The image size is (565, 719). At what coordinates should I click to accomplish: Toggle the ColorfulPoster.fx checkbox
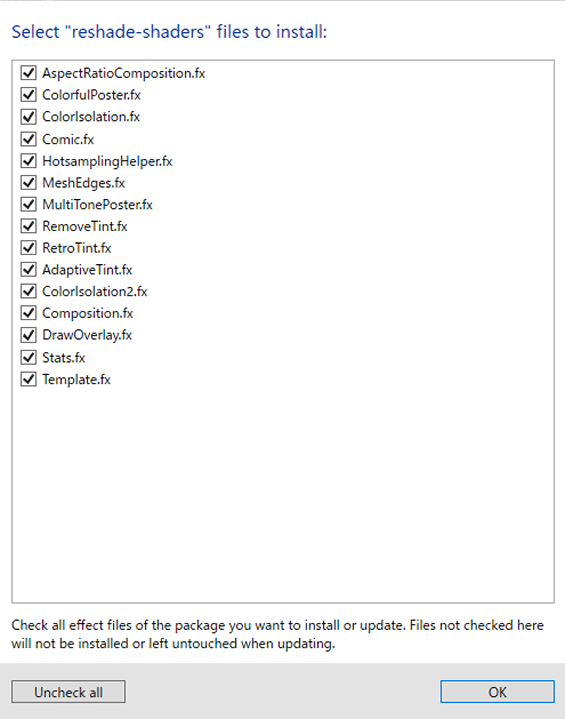28,95
